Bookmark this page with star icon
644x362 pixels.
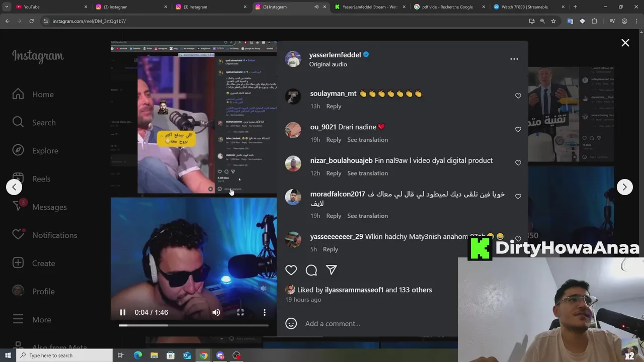coord(553,21)
